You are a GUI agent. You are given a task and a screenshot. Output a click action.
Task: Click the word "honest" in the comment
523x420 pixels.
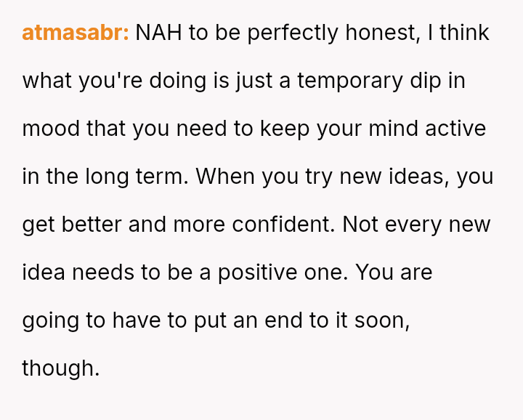click(x=378, y=33)
